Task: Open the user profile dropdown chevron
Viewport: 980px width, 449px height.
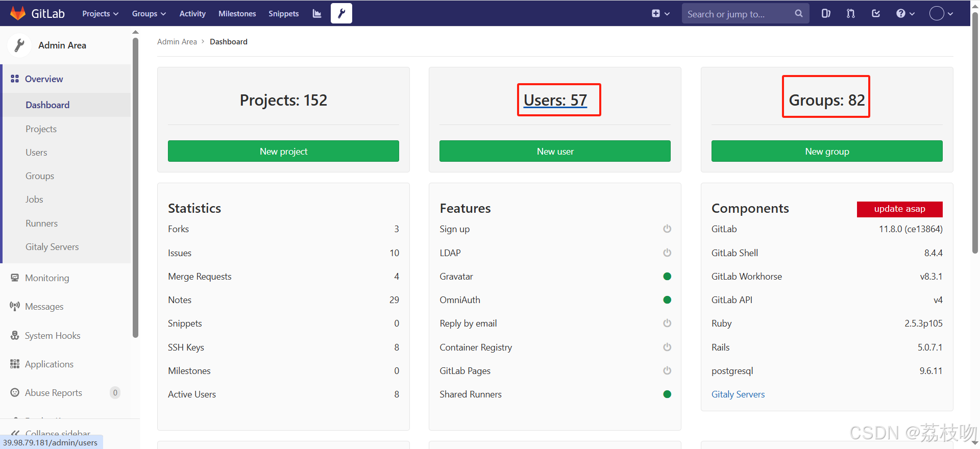Action: point(950,14)
